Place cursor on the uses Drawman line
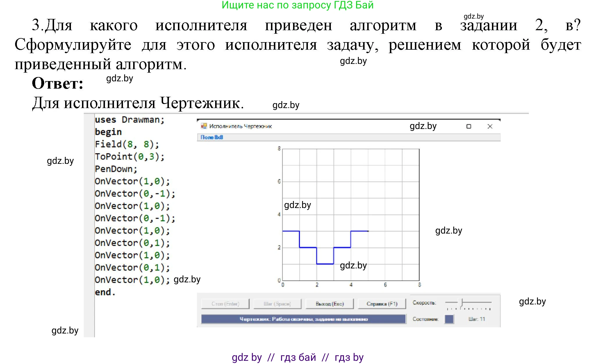Screen dimensions: 596x364 (129, 120)
